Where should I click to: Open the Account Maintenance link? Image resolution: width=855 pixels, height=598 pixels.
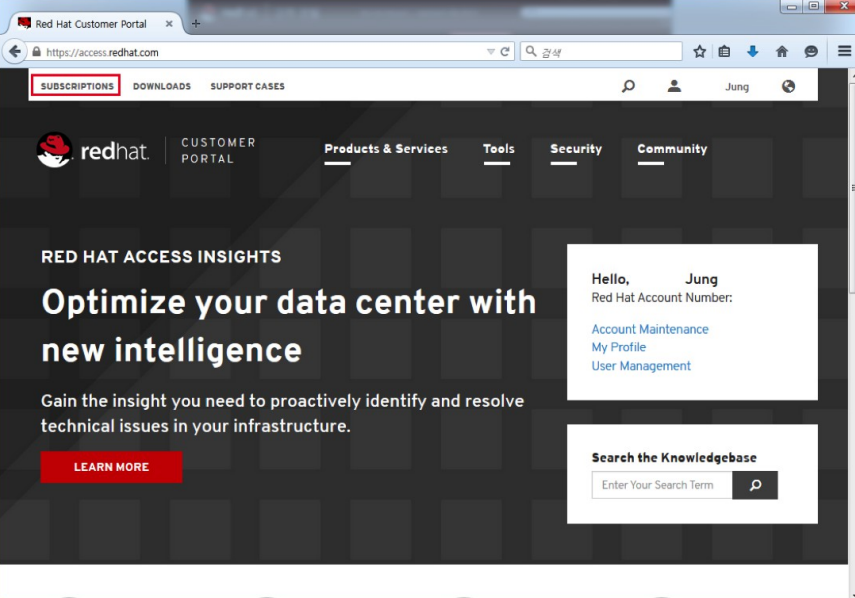[650, 329]
